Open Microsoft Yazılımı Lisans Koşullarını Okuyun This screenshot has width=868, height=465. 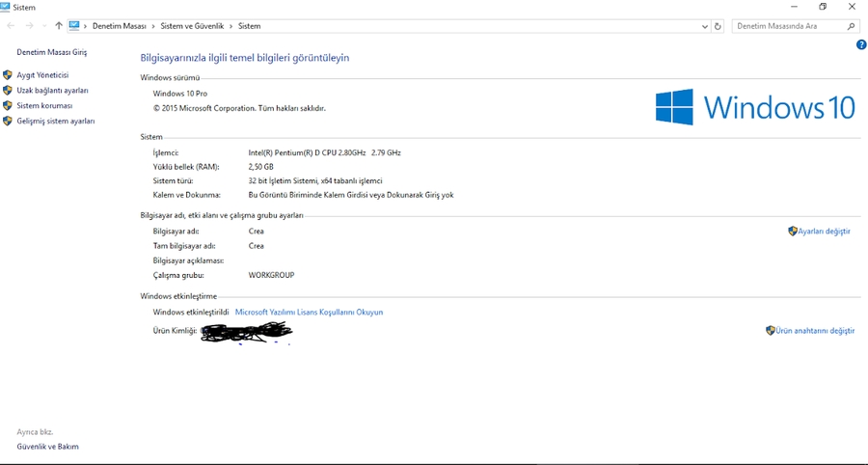click(x=309, y=313)
